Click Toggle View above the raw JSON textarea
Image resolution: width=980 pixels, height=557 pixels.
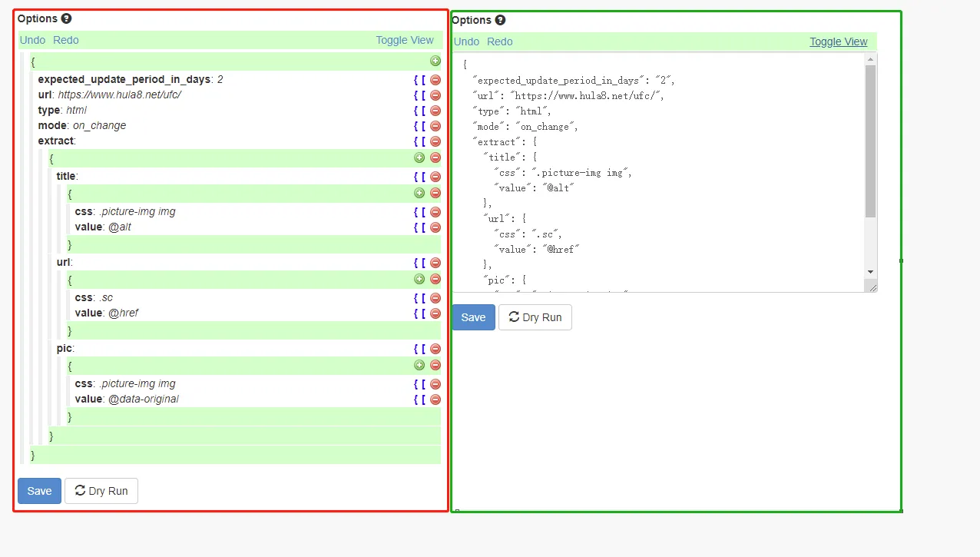[x=838, y=41]
